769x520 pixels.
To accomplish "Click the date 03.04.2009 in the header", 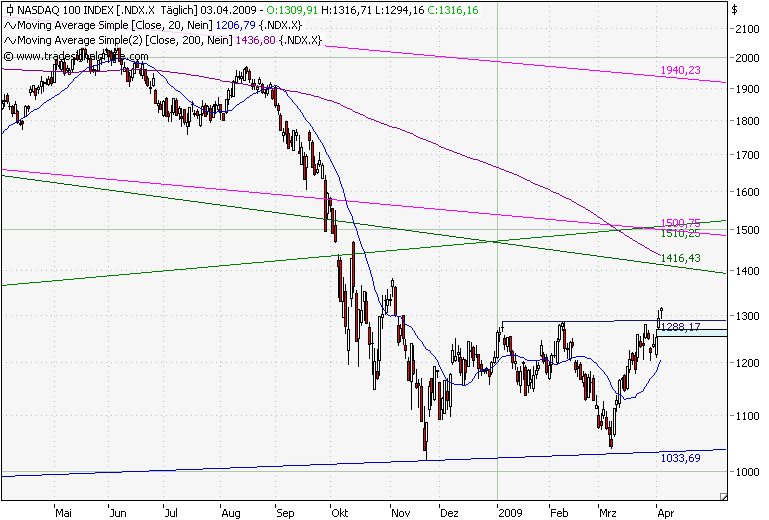I will click(x=229, y=10).
